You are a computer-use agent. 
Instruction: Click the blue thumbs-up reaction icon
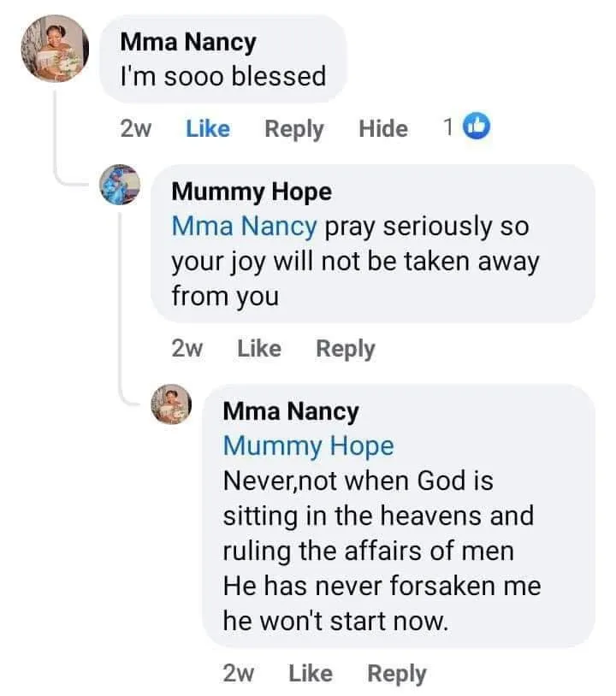477,128
